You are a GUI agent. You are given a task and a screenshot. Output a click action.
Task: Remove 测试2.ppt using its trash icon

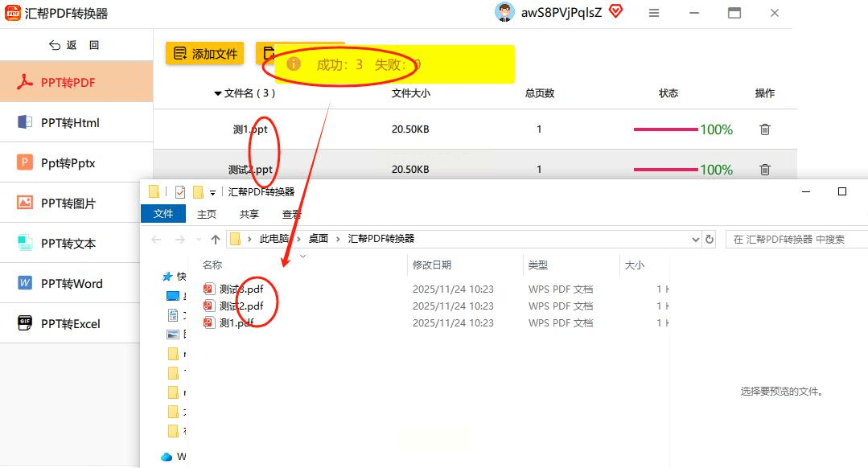pos(765,169)
